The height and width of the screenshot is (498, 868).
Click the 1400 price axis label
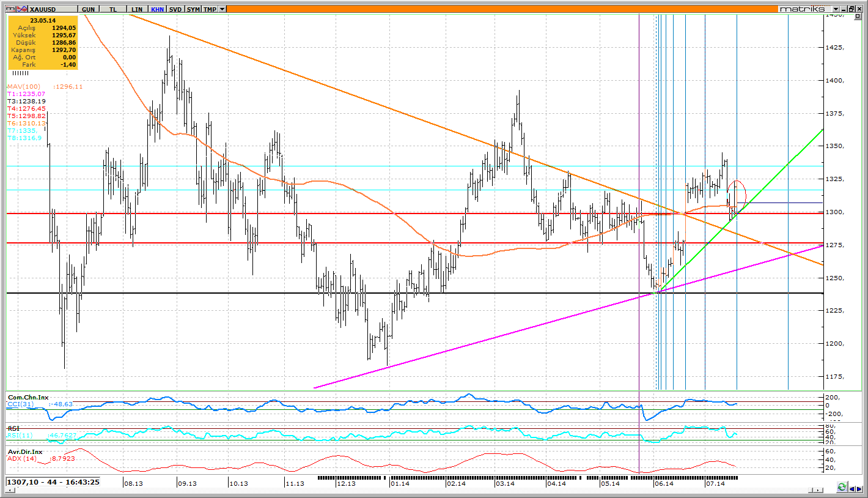coord(835,81)
